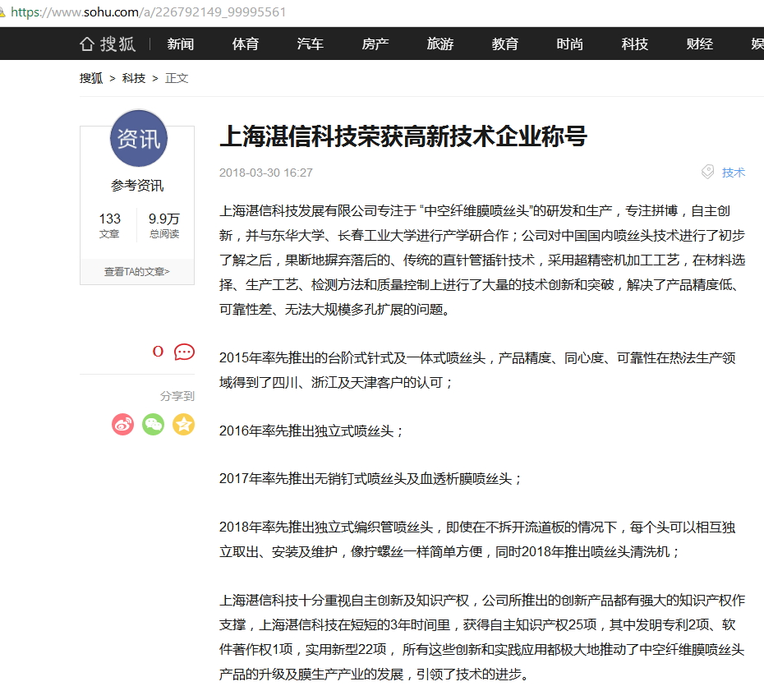Click the 资讯 author avatar
This screenshot has width=764, height=700.
tap(138, 139)
